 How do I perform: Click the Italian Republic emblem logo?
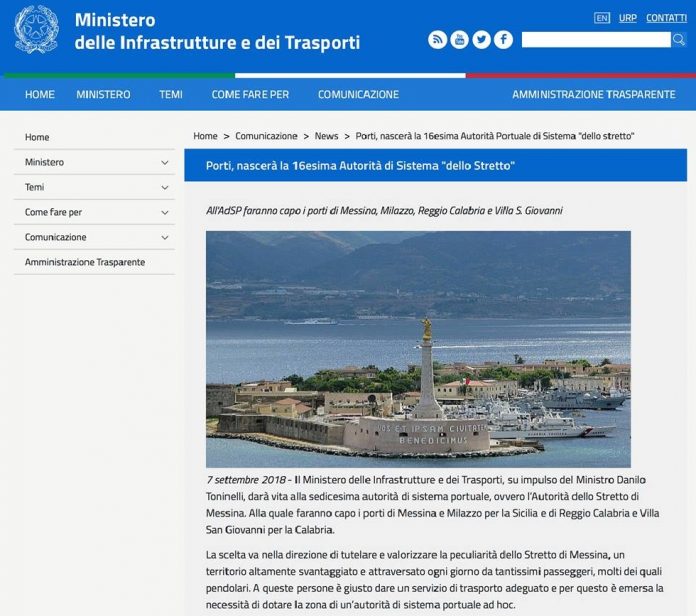tap(36, 30)
